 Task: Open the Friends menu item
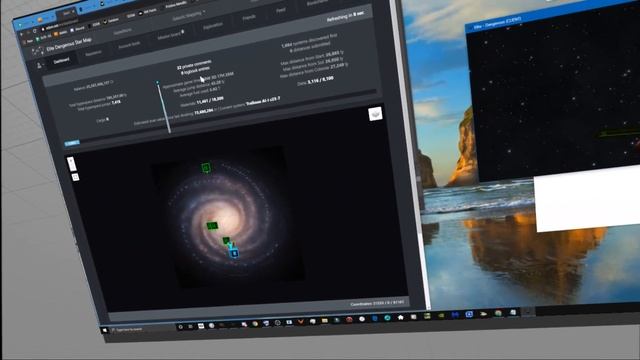tap(249, 18)
